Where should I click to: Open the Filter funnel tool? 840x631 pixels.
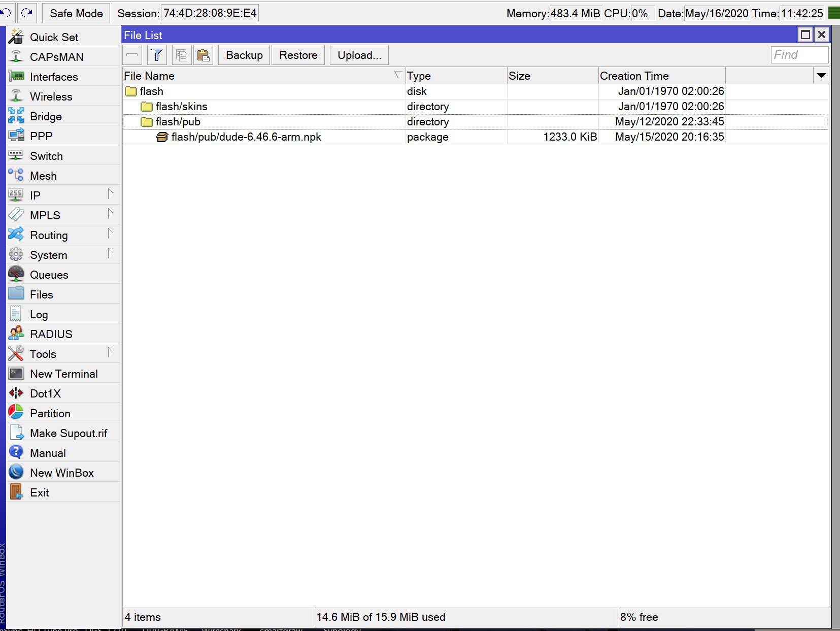[x=157, y=55]
